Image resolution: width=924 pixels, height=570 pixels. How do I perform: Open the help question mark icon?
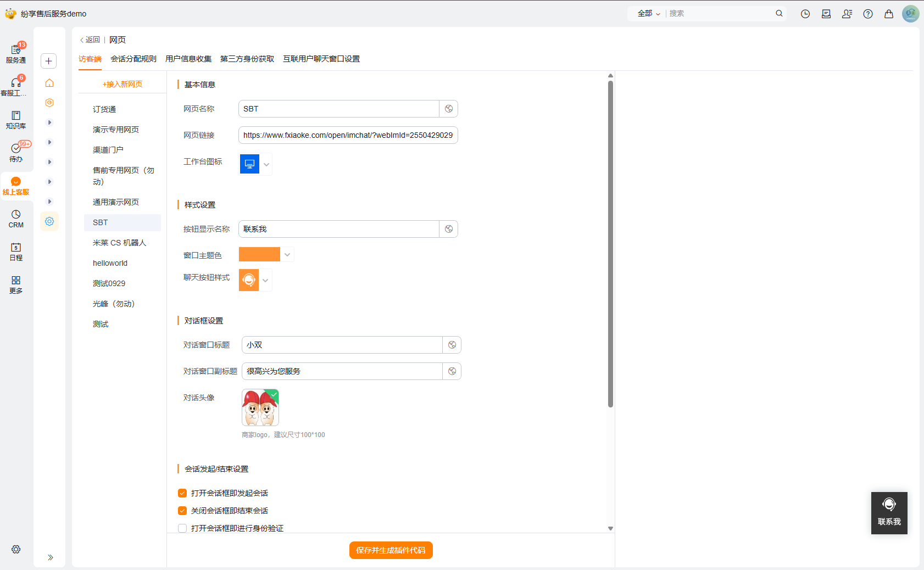[x=868, y=14]
